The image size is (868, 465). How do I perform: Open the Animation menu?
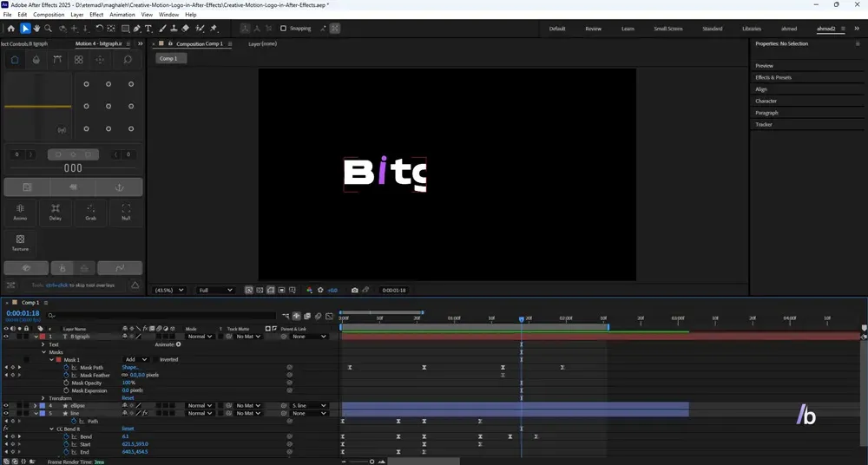(x=122, y=15)
